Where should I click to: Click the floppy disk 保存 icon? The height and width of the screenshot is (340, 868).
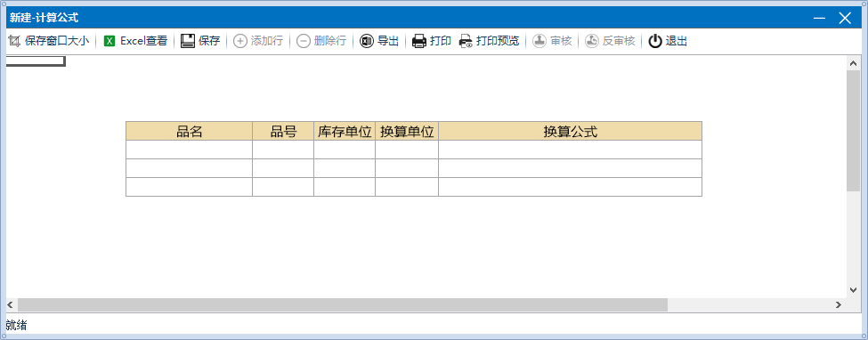(x=188, y=41)
